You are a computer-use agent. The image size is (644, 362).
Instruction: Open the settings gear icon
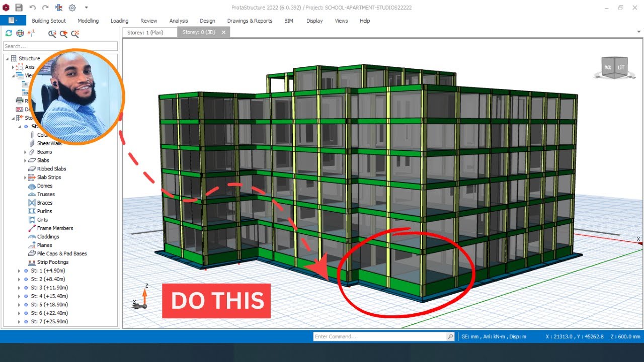click(72, 8)
